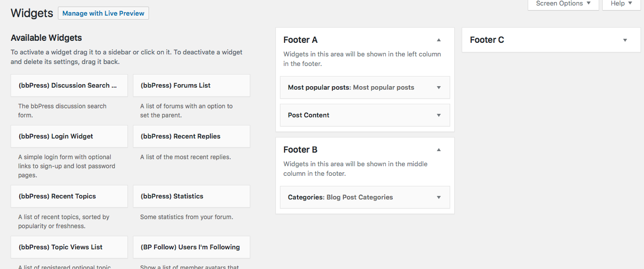644x269 pixels.
Task: Open the Screen Options tab
Action: tap(563, 4)
